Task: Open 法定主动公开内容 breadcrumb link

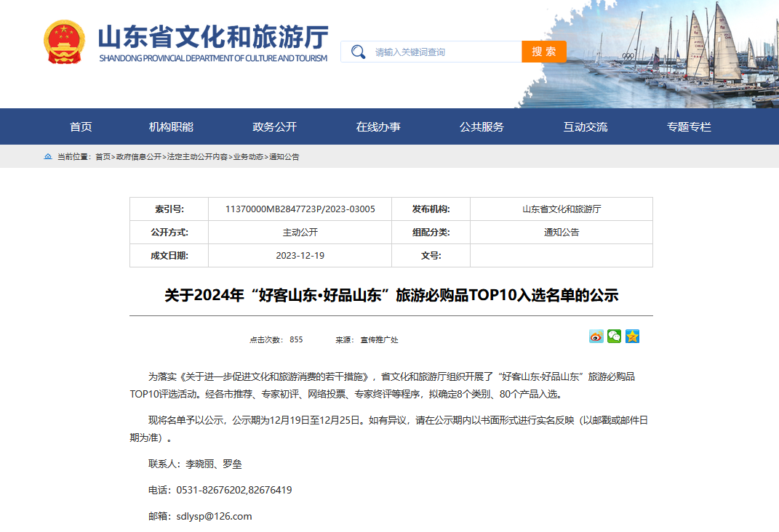Action: 197,157
